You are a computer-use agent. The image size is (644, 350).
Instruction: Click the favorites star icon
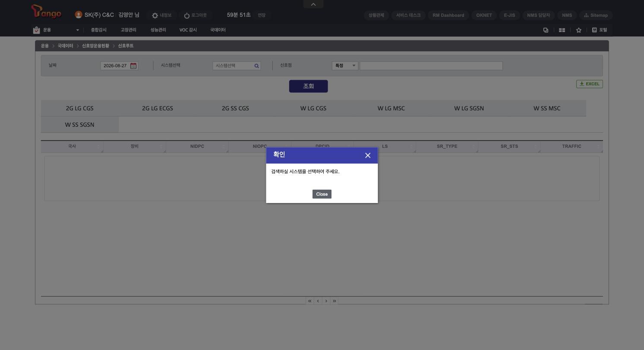click(578, 30)
